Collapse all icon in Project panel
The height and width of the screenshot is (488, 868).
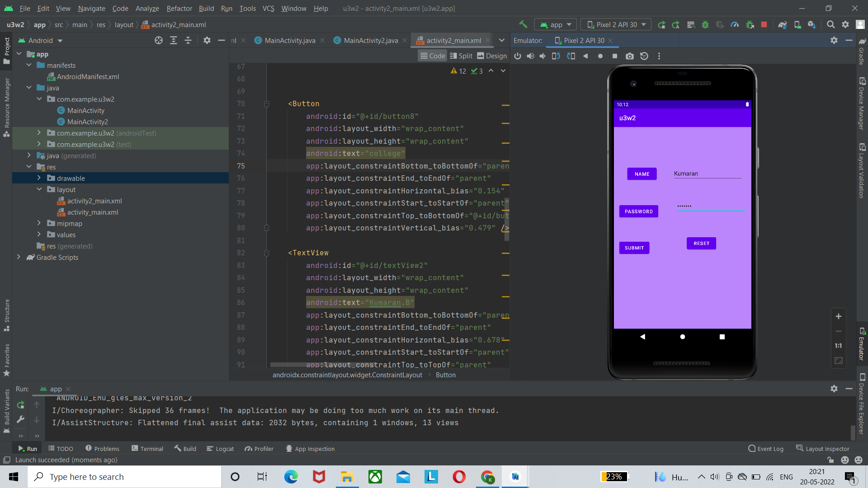pyautogui.click(x=188, y=40)
